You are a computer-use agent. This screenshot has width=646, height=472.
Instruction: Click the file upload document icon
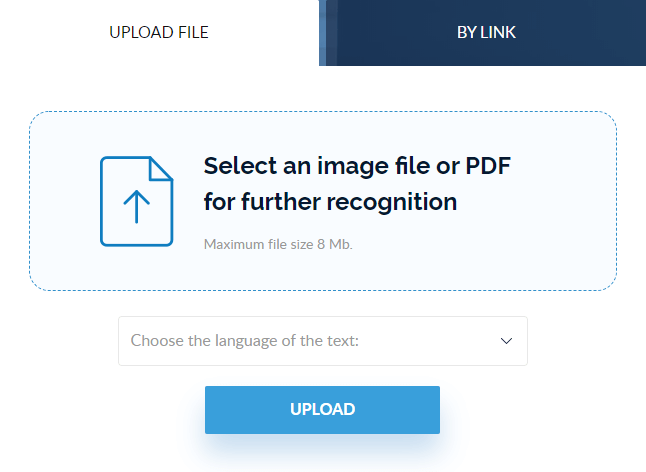click(x=136, y=201)
